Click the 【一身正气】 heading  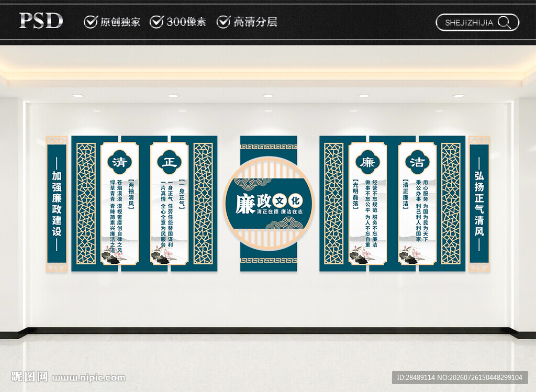[x=181, y=193]
